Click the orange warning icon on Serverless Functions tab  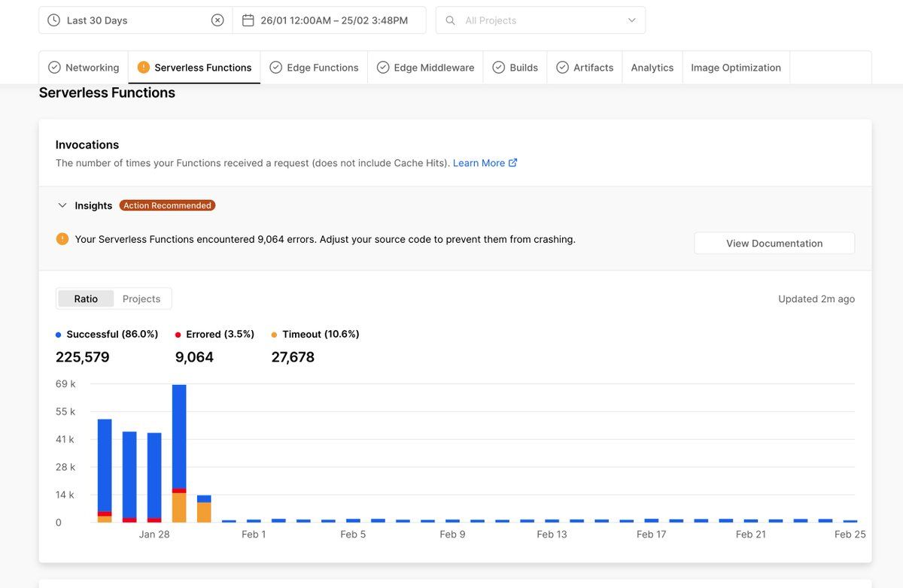pyautogui.click(x=144, y=68)
